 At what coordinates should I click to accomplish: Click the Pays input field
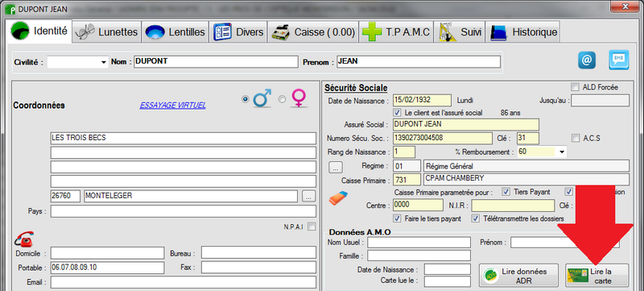click(184, 211)
